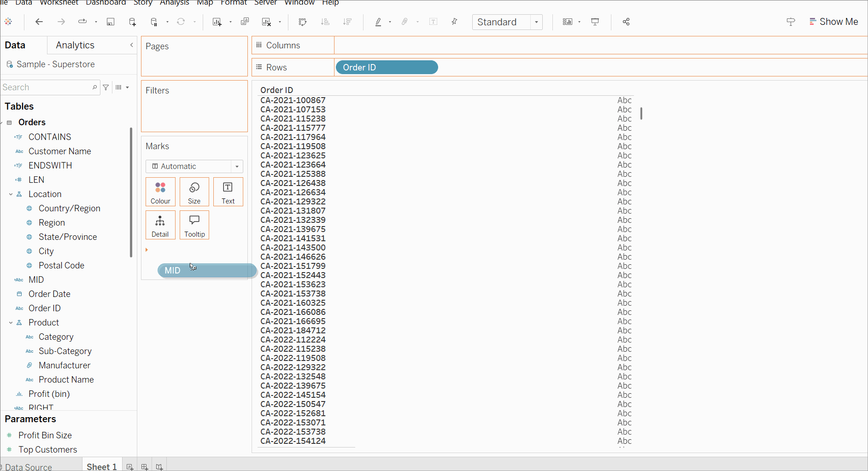Open the Colour card in Marks
The width and height of the screenshot is (868, 471).
pyautogui.click(x=160, y=192)
